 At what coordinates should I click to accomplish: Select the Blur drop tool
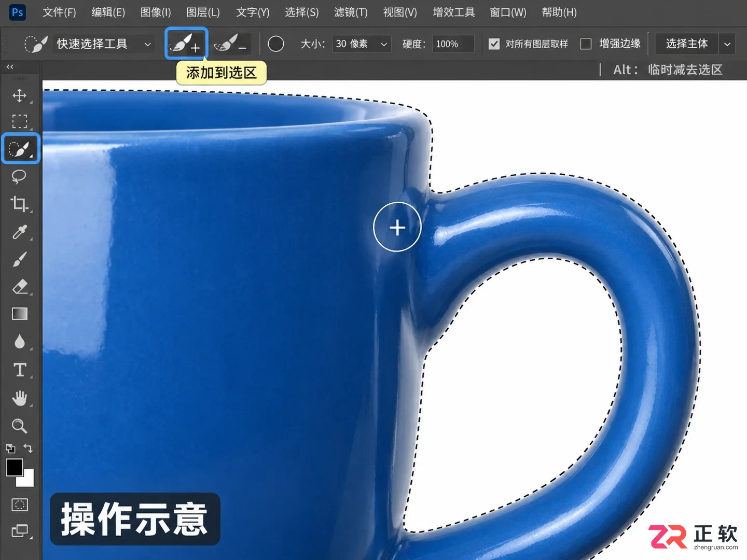pos(20,341)
